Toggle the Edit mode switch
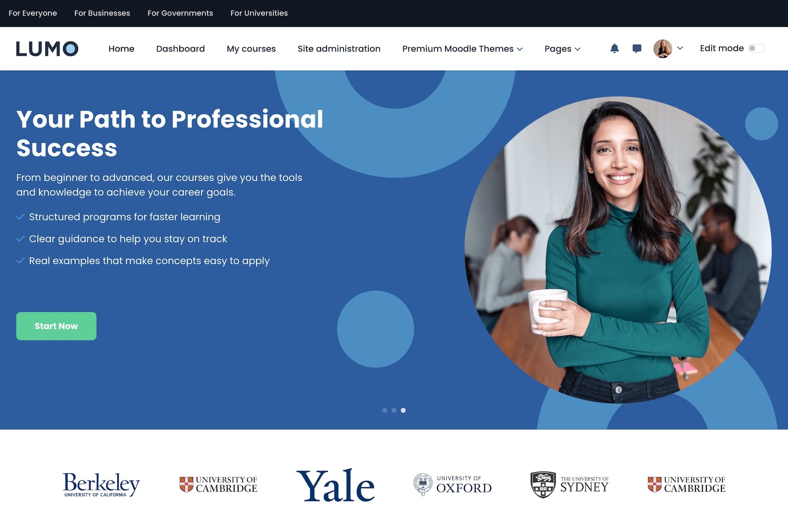The width and height of the screenshot is (788, 532). click(756, 48)
